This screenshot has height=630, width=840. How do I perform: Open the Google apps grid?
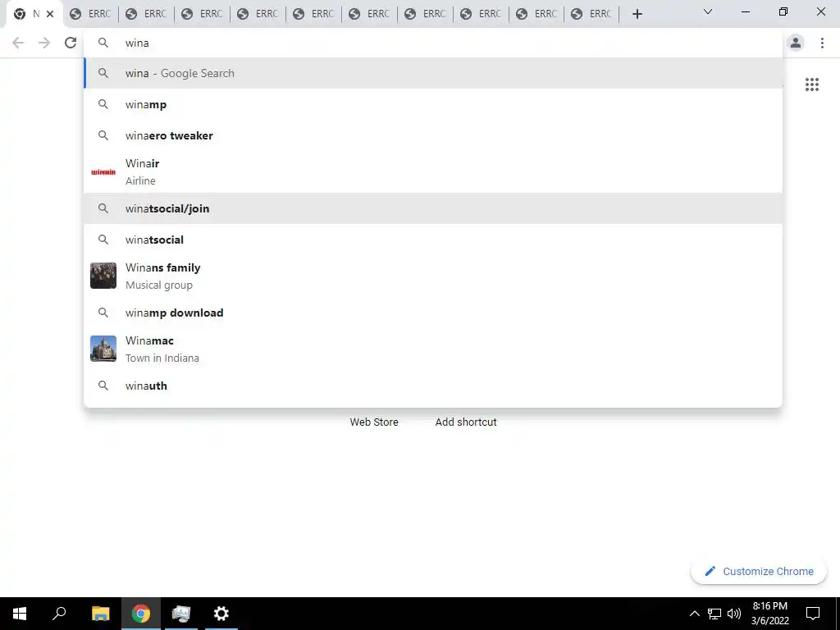click(x=811, y=84)
